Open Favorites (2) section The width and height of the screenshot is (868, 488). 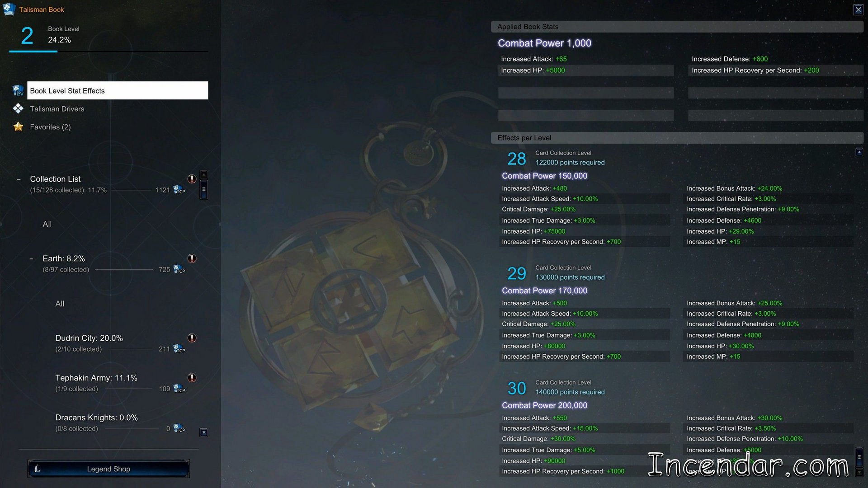pyautogui.click(x=50, y=127)
